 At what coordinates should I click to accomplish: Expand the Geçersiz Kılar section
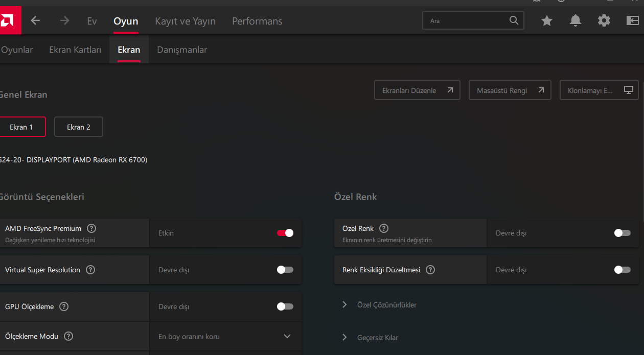point(377,337)
